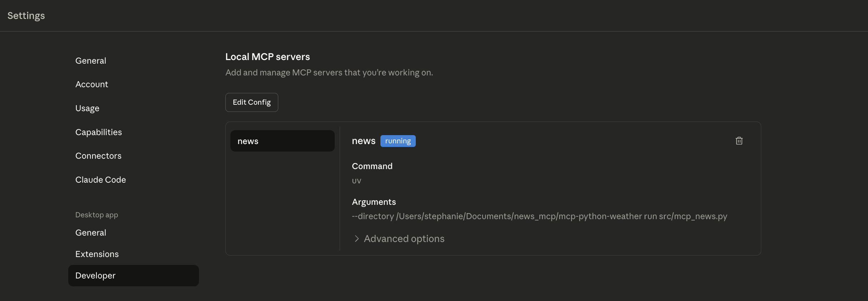Click the arguments directory path text
Screen dimensions: 868x301
pyautogui.click(x=539, y=216)
